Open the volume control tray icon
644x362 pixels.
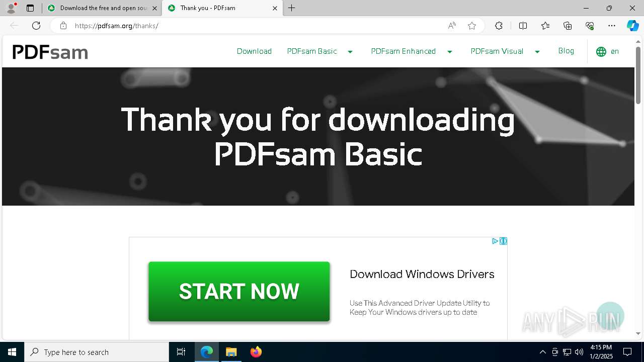pyautogui.click(x=579, y=352)
